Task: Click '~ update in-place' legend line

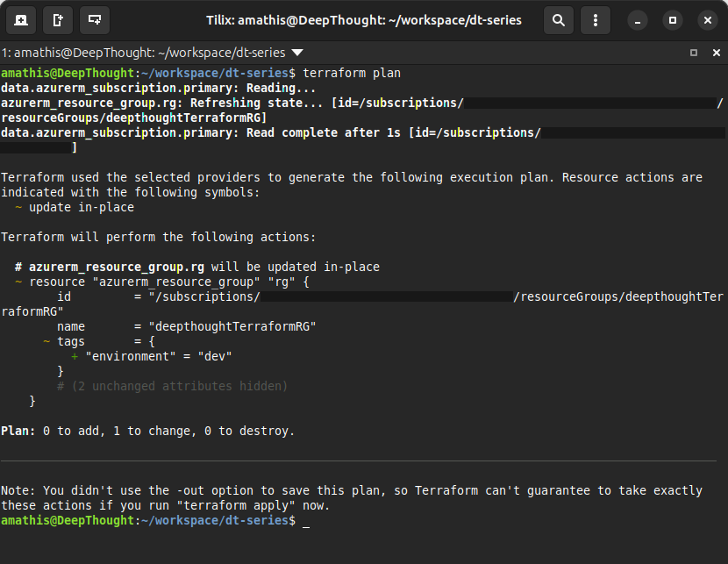Action: 75,208
